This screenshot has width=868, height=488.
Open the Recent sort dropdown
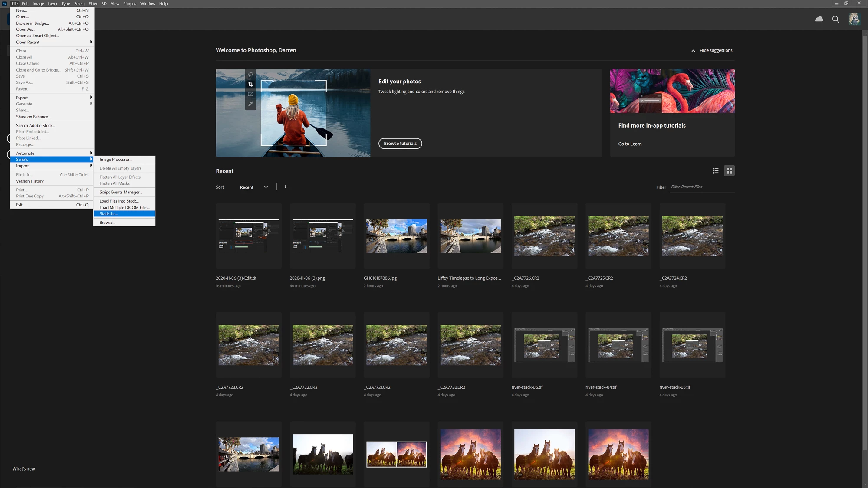[x=254, y=187]
